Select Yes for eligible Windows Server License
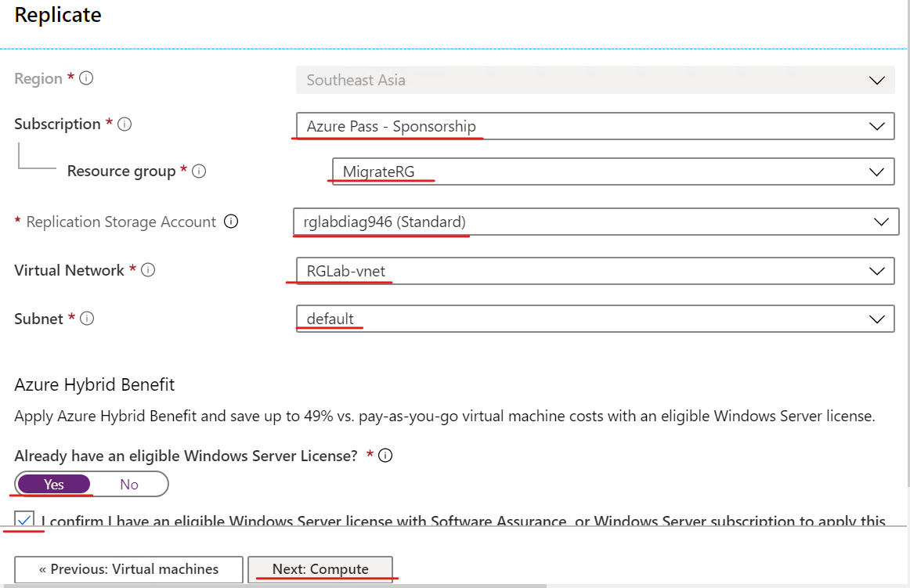The height and width of the screenshot is (588, 910). 54,485
